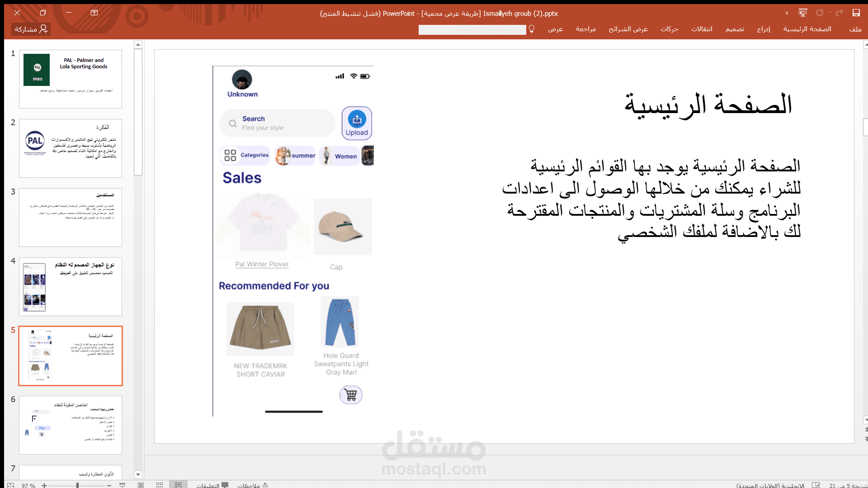Viewport: 868px width, 488px height.
Task: Open the عرض (View) tab
Action: click(x=555, y=29)
